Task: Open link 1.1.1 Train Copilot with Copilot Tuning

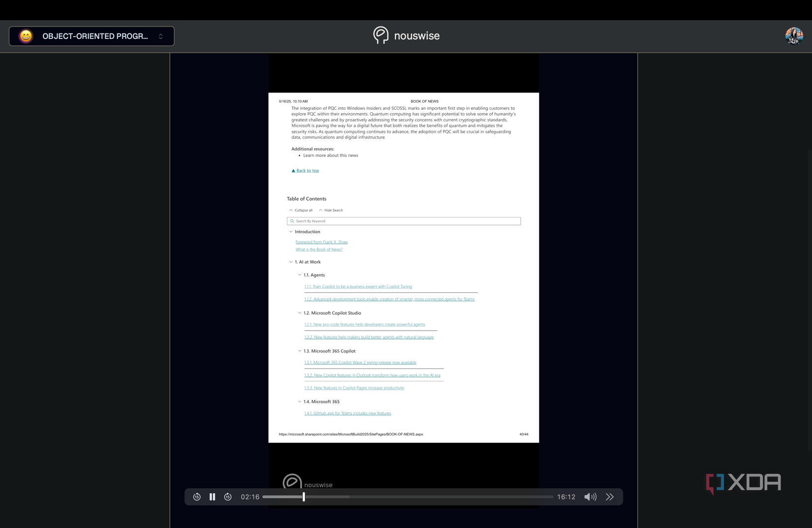Action: click(358, 286)
